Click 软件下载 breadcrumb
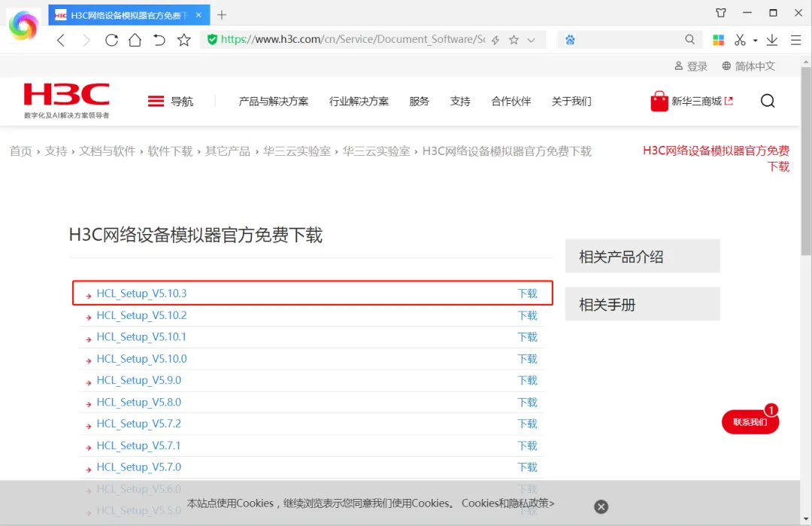The image size is (812, 526). point(170,151)
